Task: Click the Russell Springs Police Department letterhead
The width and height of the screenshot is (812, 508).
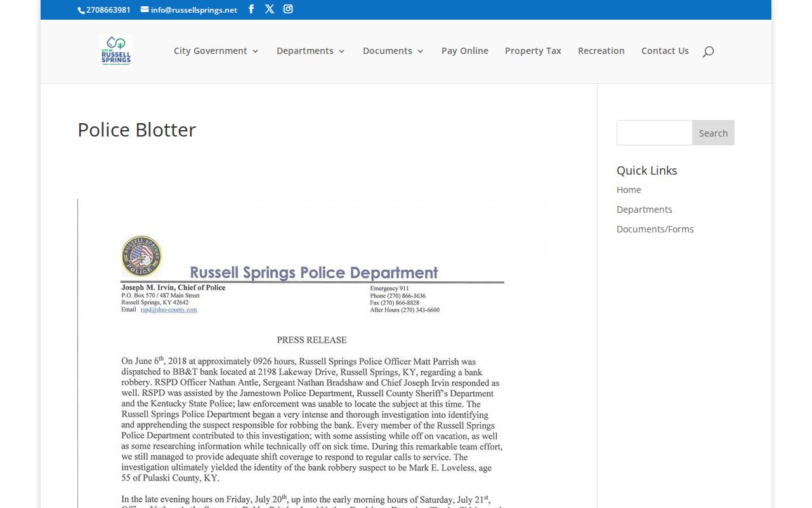Action: click(x=314, y=272)
